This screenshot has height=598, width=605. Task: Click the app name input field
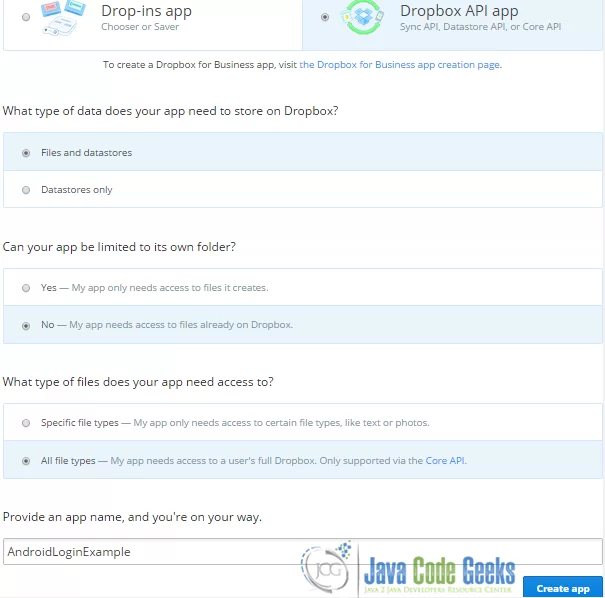302,552
